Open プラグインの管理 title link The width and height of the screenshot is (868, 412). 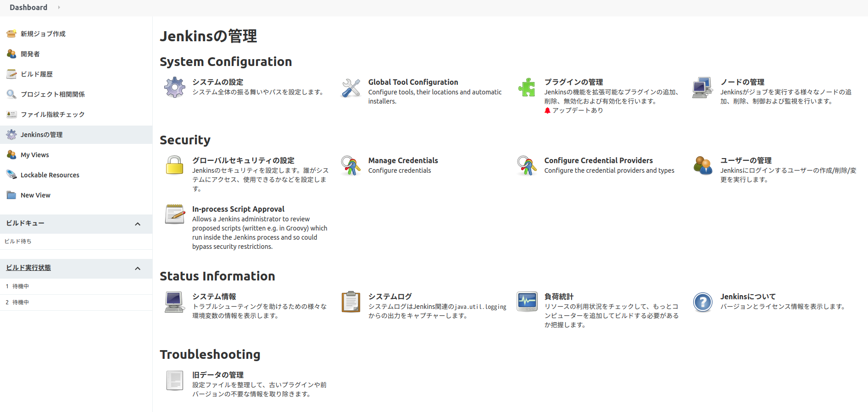[x=574, y=82]
